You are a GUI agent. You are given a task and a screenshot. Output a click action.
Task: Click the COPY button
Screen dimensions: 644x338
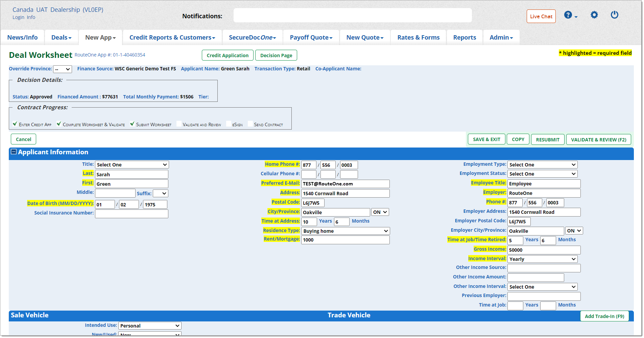coord(518,139)
